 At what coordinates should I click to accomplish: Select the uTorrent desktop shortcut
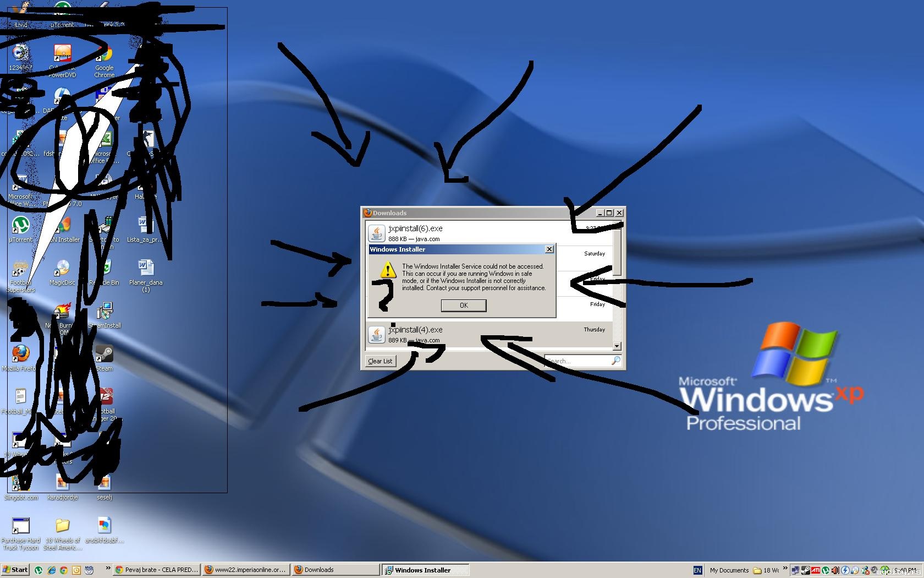tap(20, 230)
